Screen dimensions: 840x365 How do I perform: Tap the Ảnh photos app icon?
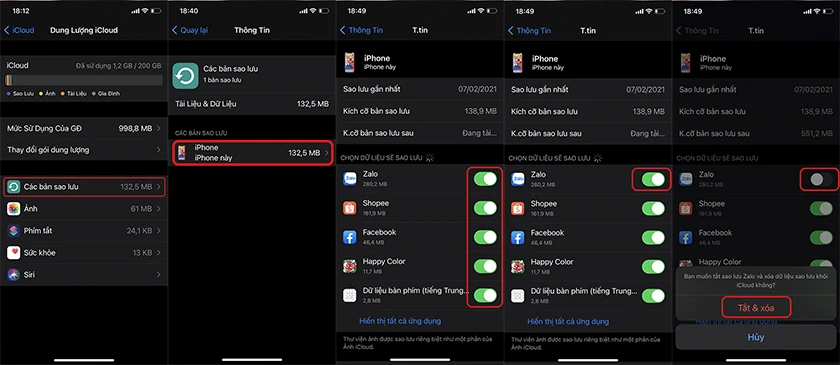(13, 208)
